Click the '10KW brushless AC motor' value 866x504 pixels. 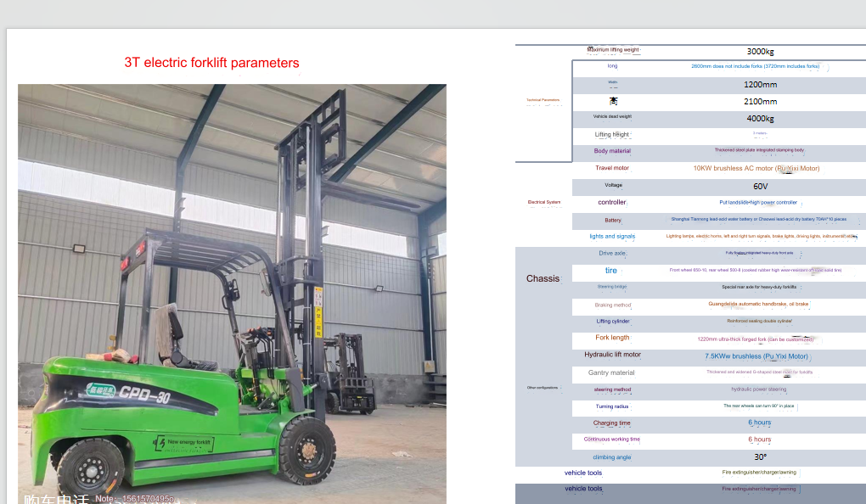point(756,168)
